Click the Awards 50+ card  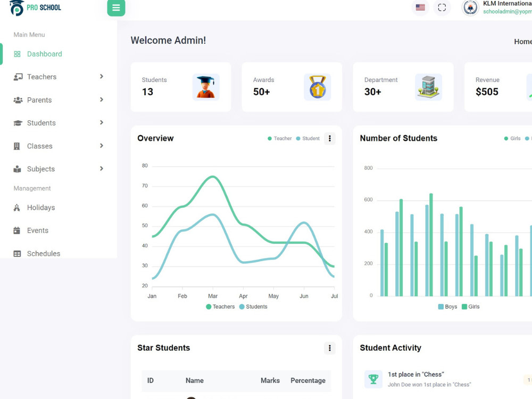pyautogui.click(x=292, y=87)
